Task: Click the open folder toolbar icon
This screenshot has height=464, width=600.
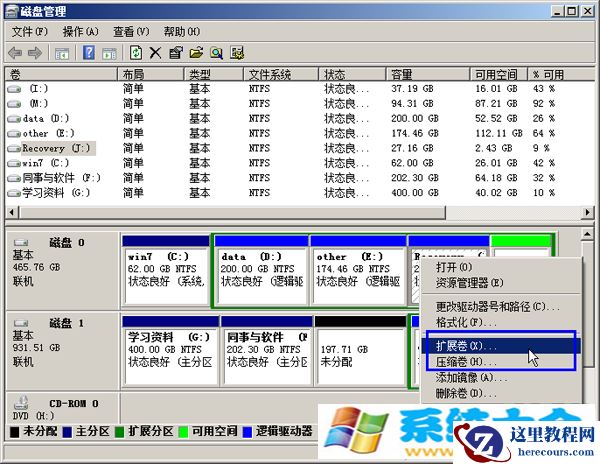Action: pyautogui.click(x=196, y=53)
